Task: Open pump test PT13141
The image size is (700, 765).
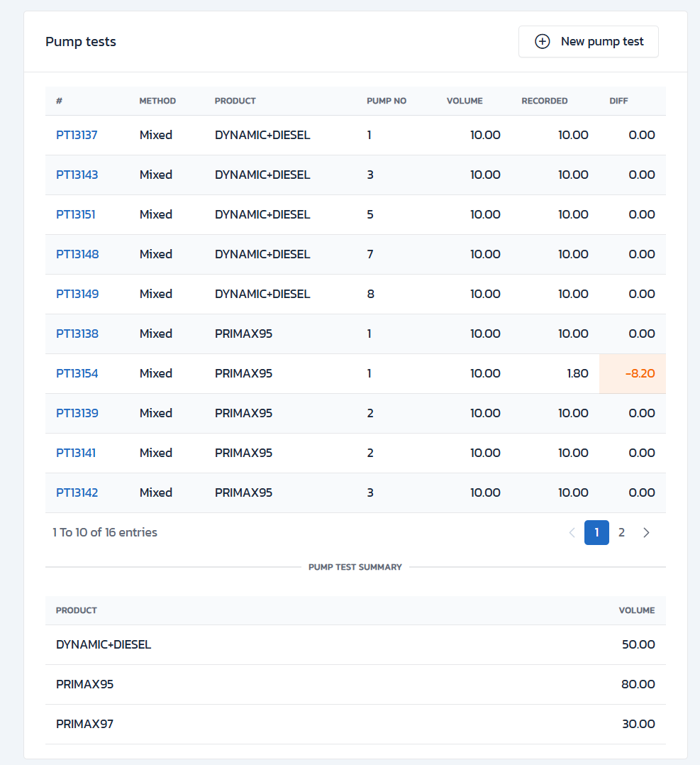Action: point(76,453)
